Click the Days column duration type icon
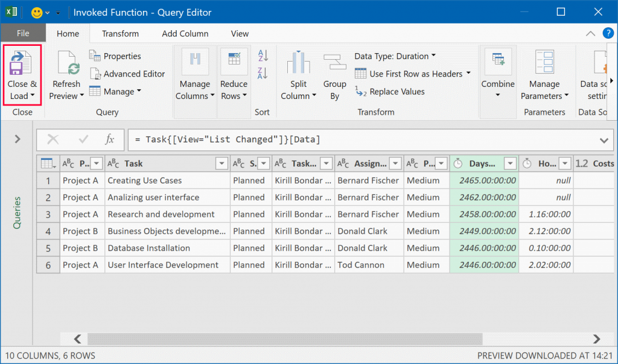The image size is (618, 364). click(457, 163)
